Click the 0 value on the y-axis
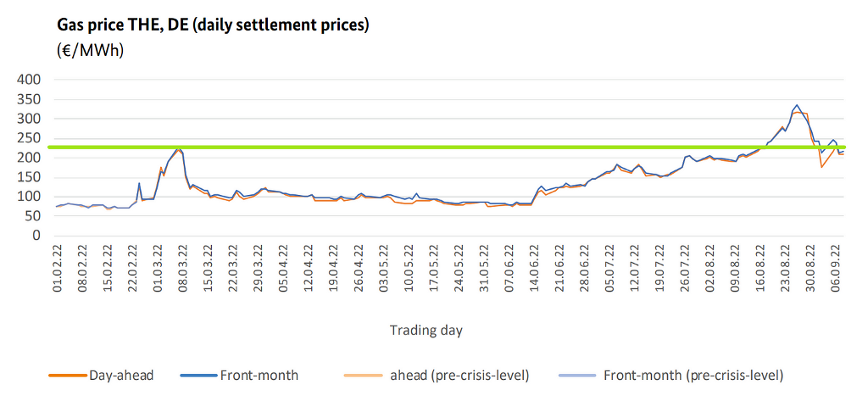This screenshot has width=868, height=401. coord(37,235)
